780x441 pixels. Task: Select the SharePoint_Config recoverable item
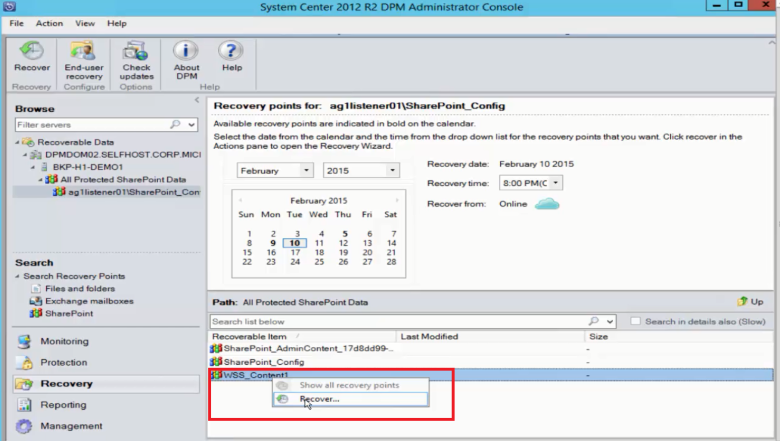click(264, 362)
